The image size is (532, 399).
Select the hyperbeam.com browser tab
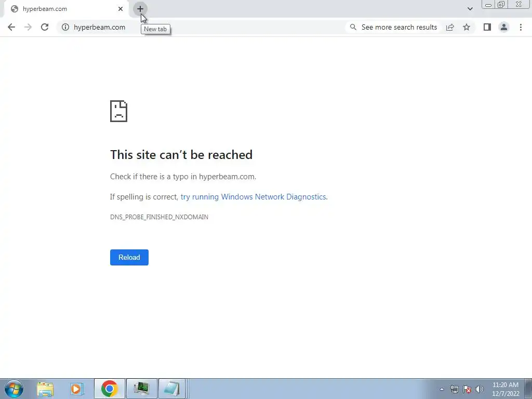(x=66, y=9)
